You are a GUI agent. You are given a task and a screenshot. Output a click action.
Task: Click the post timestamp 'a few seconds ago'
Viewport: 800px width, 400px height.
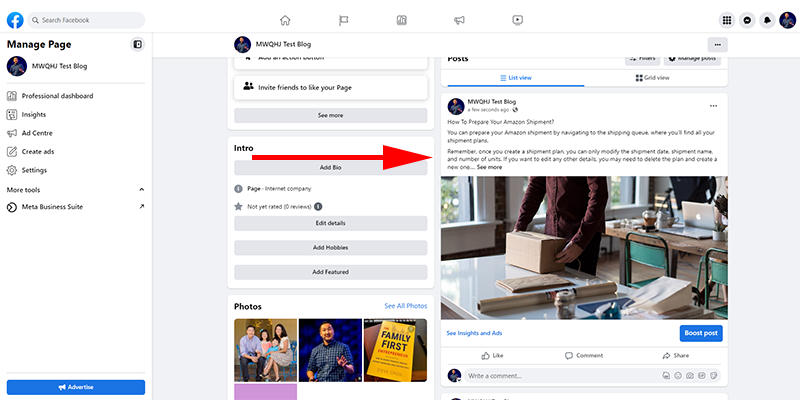tap(488, 110)
